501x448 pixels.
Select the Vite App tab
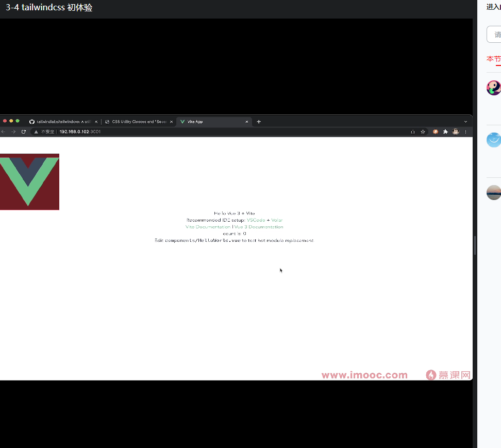[214, 122]
